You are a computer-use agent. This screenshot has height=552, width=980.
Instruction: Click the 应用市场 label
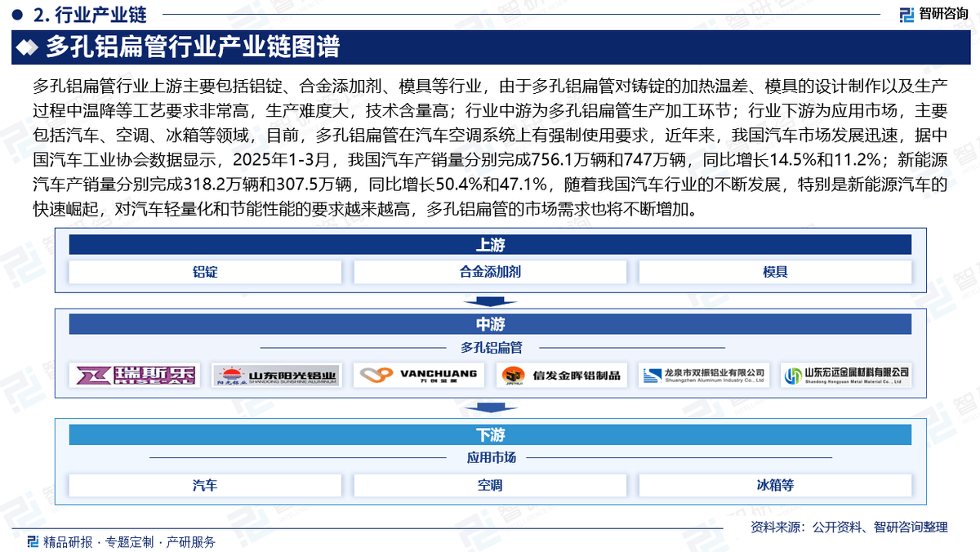point(491,458)
